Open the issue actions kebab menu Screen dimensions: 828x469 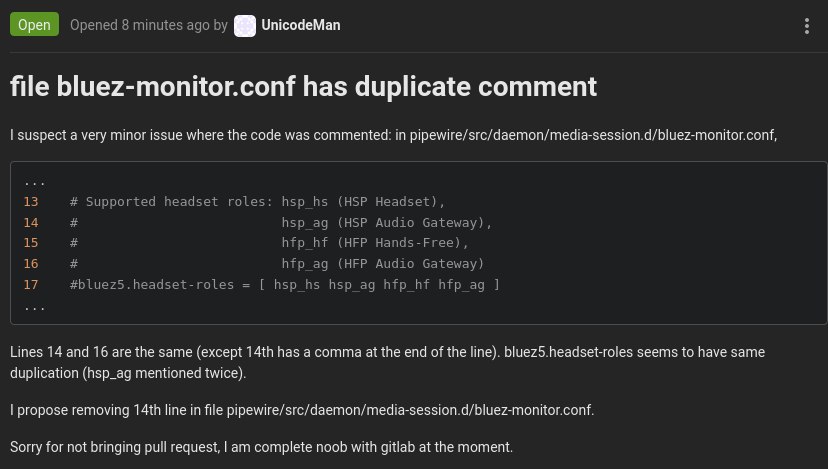pos(806,26)
